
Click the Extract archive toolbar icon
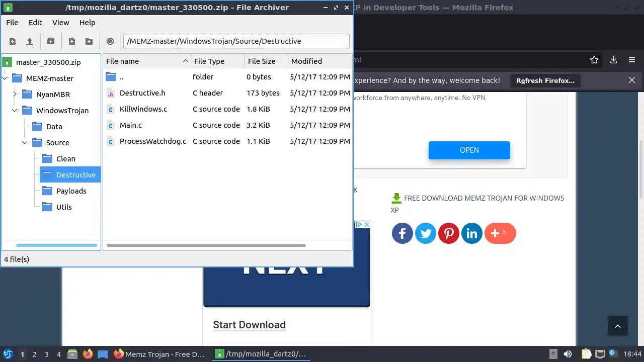(51, 41)
